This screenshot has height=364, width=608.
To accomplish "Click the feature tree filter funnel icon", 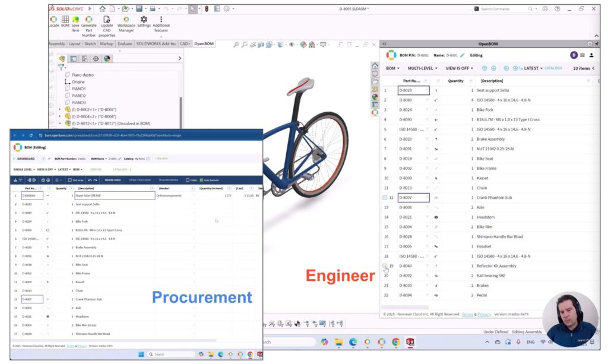I will 61,67.
